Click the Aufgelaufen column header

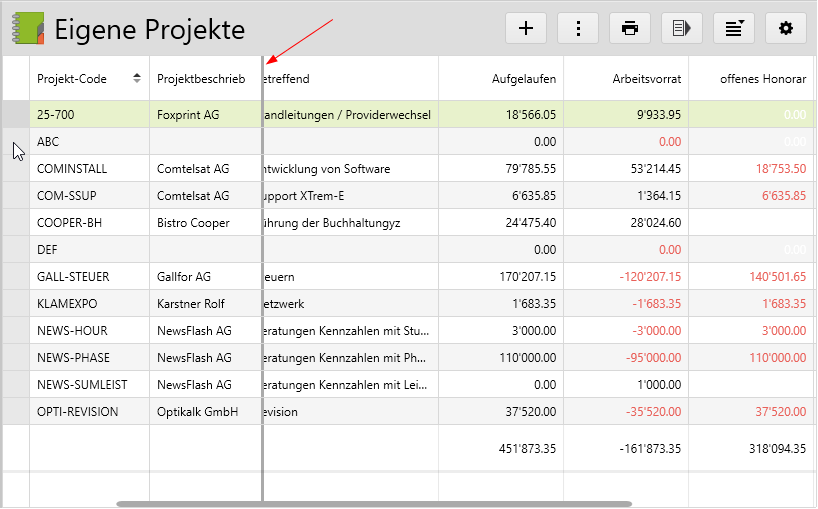pos(524,78)
